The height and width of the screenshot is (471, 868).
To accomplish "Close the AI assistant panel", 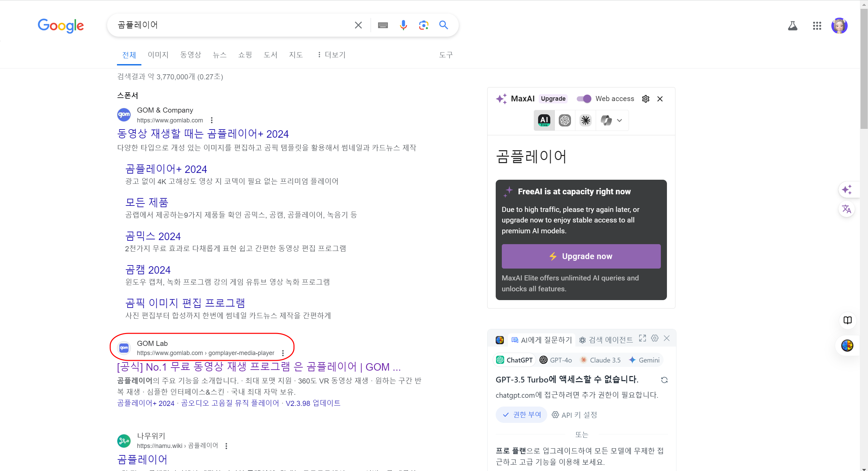I will (x=667, y=338).
